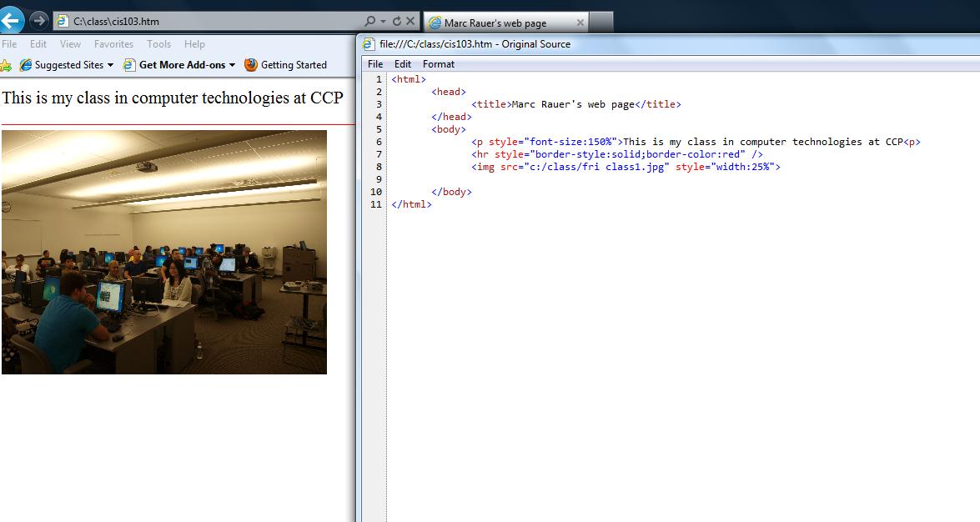This screenshot has height=522, width=980.
Task: Click the page heading about CCP class
Action: [x=173, y=98]
